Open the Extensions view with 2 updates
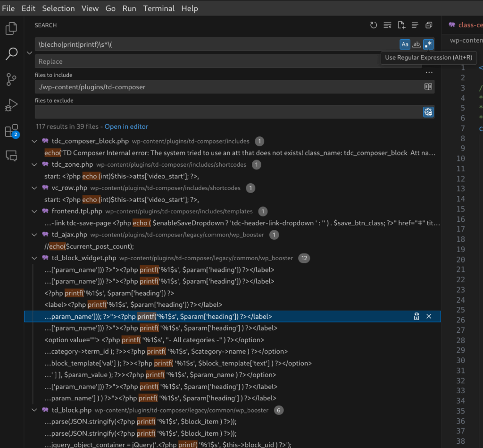 (x=11, y=131)
